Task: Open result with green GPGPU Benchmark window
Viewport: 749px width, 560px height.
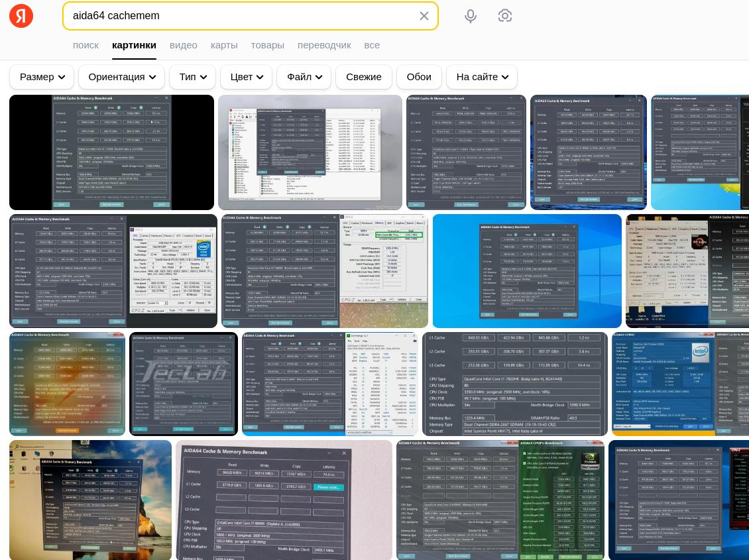Action: point(500,500)
